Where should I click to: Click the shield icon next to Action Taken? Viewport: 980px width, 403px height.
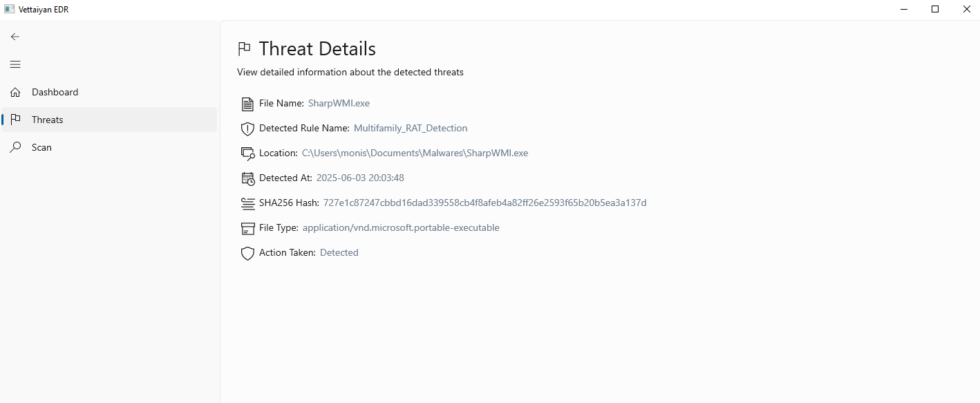(x=247, y=253)
